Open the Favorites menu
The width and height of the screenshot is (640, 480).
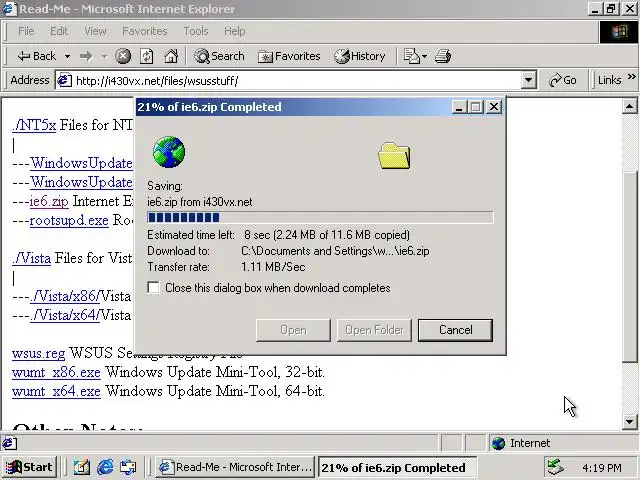[x=145, y=31]
